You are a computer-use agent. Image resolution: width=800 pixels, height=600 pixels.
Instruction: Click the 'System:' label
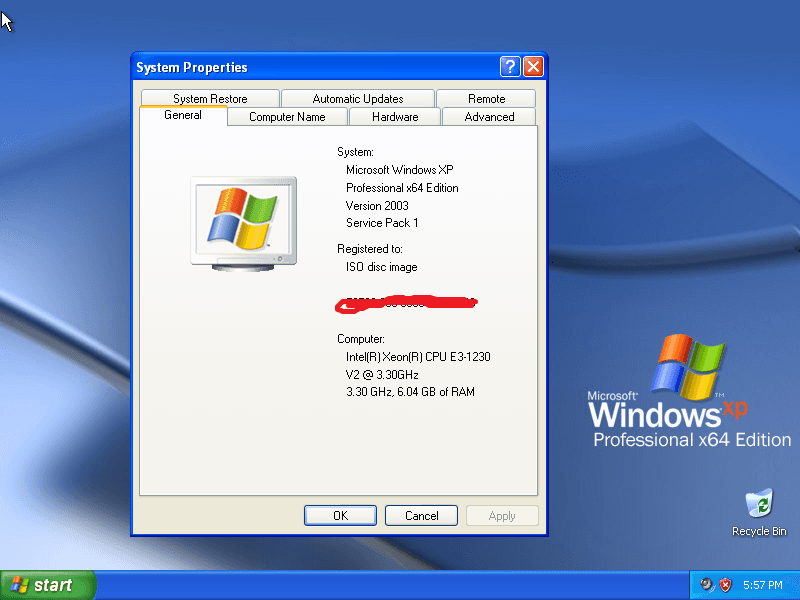[355, 152]
